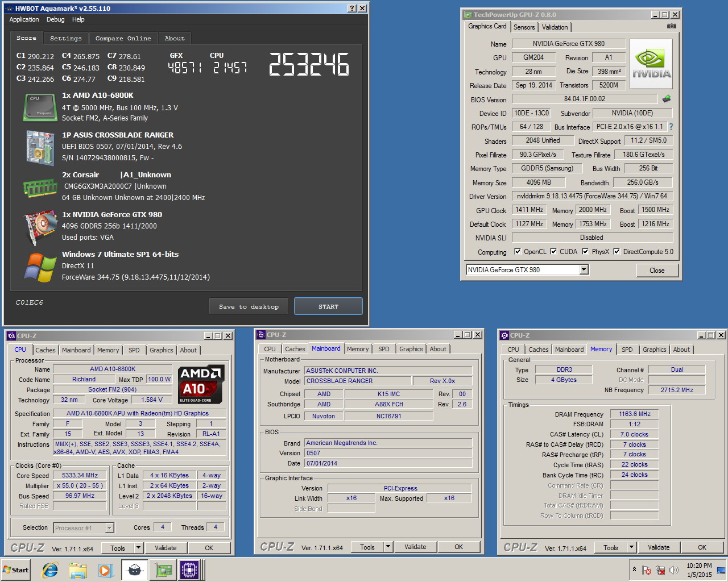The height and width of the screenshot is (582, 728).
Task: Click the GPU-Z camera screenshot icon
Action: pyautogui.click(x=671, y=26)
